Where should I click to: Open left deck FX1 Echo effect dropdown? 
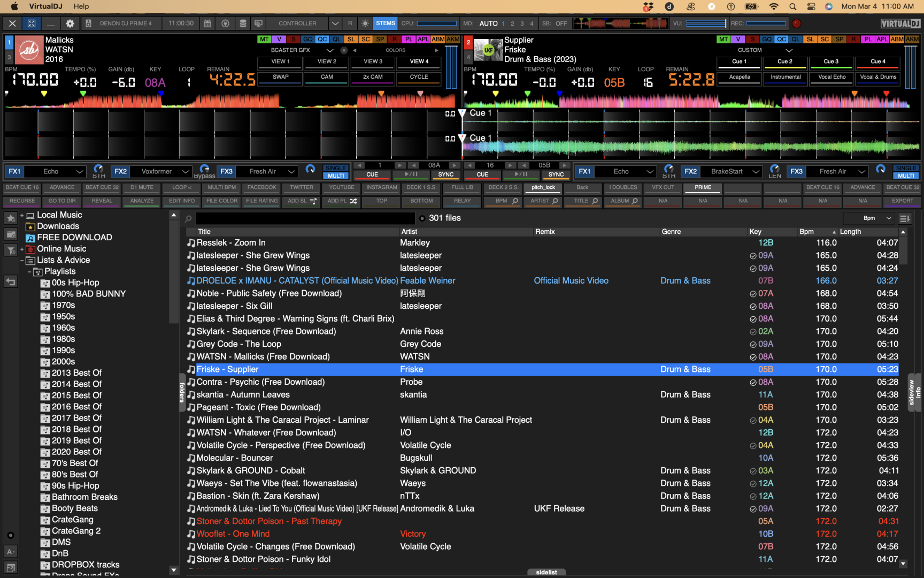[x=79, y=172]
